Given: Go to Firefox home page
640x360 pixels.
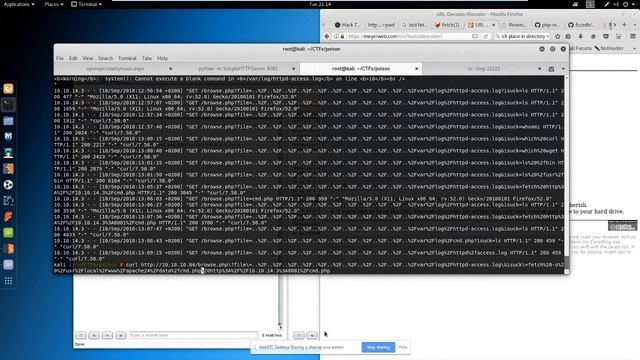Looking at the screenshot, I should click(593, 36).
